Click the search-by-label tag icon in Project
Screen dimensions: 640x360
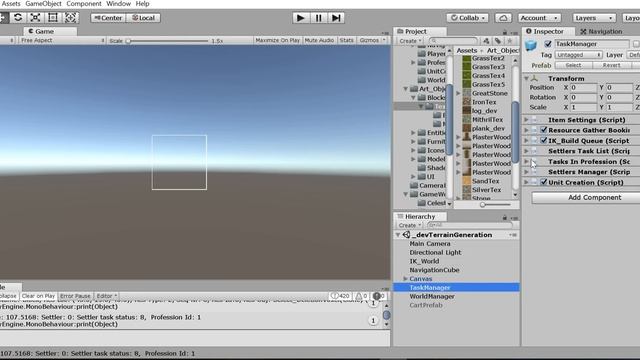tap(498, 41)
